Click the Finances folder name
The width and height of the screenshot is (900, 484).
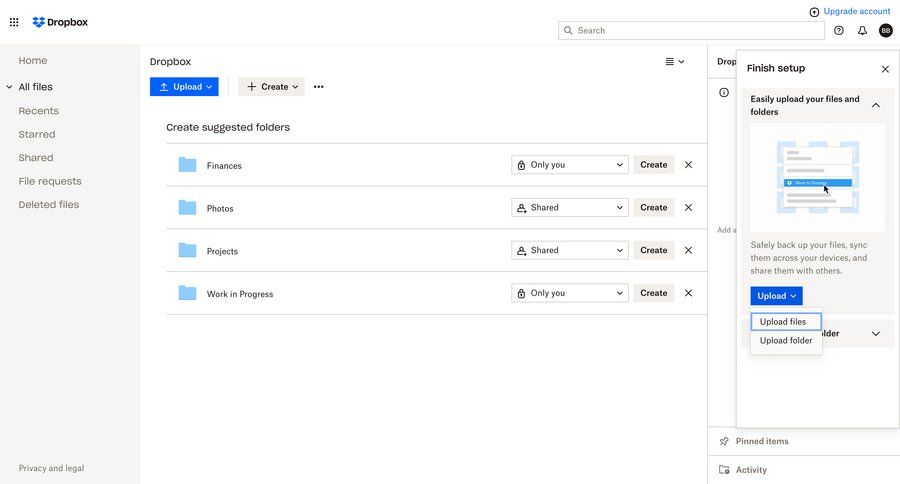(224, 165)
